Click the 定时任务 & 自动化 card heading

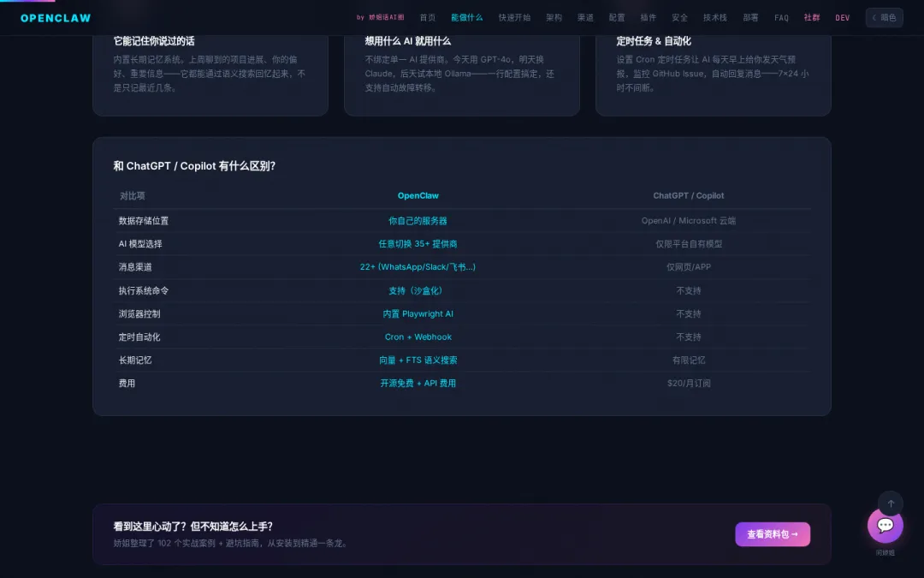point(654,41)
